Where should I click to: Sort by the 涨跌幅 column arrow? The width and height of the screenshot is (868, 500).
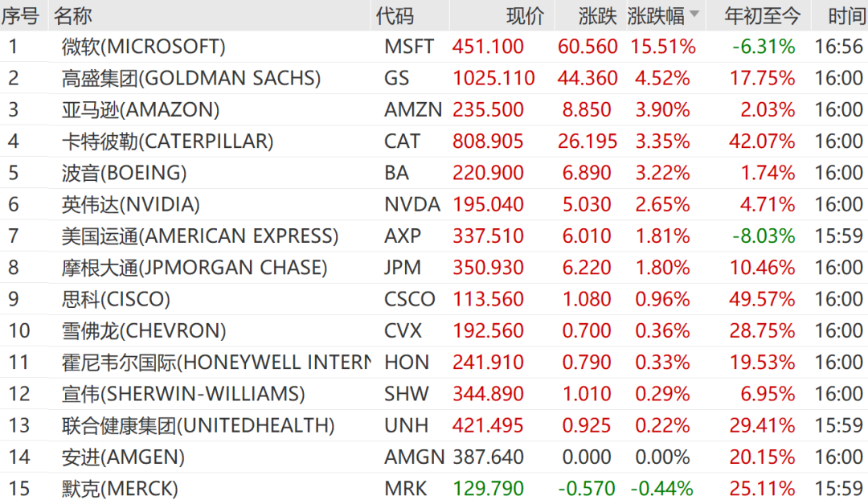pos(694,14)
